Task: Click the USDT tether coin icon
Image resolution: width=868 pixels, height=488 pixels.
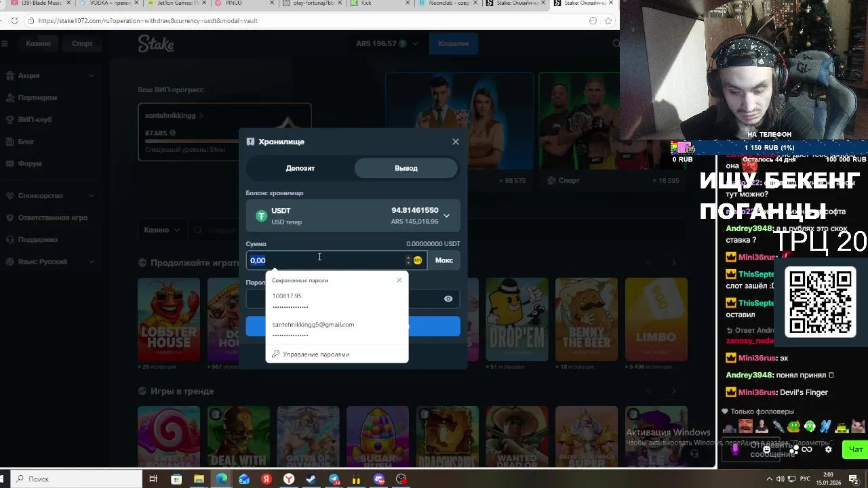Action: 261,216
